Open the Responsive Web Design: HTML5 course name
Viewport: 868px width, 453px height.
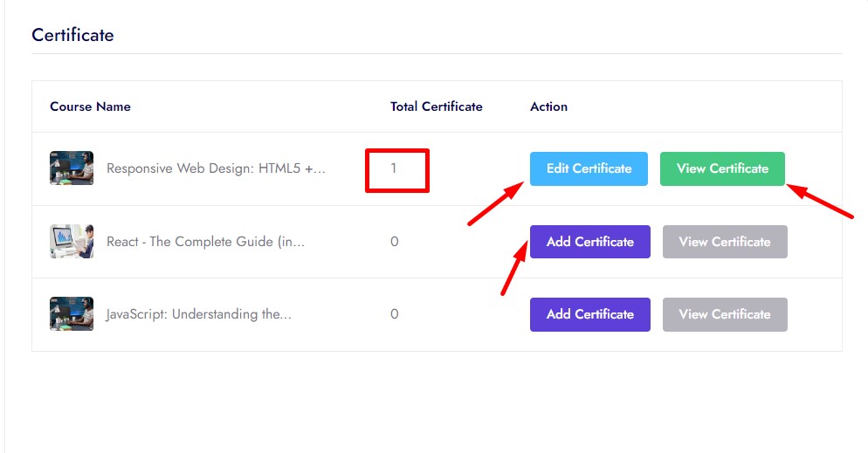pyautogui.click(x=216, y=168)
